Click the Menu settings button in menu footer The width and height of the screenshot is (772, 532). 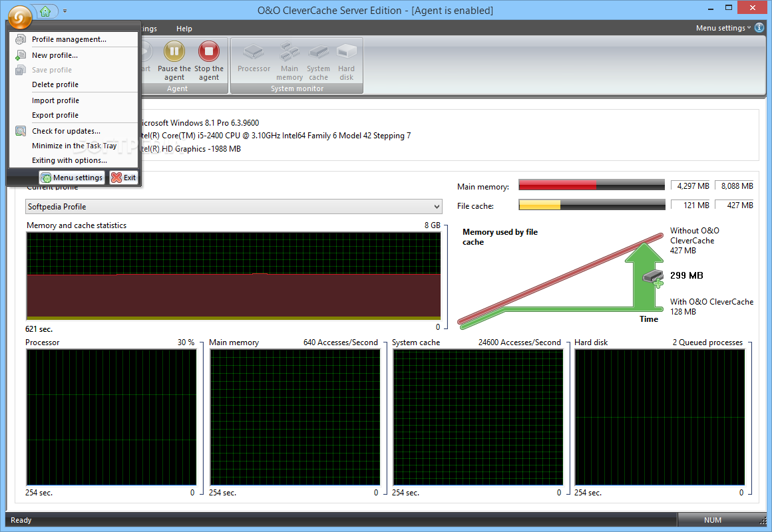pyautogui.click(x=72, y=178)
